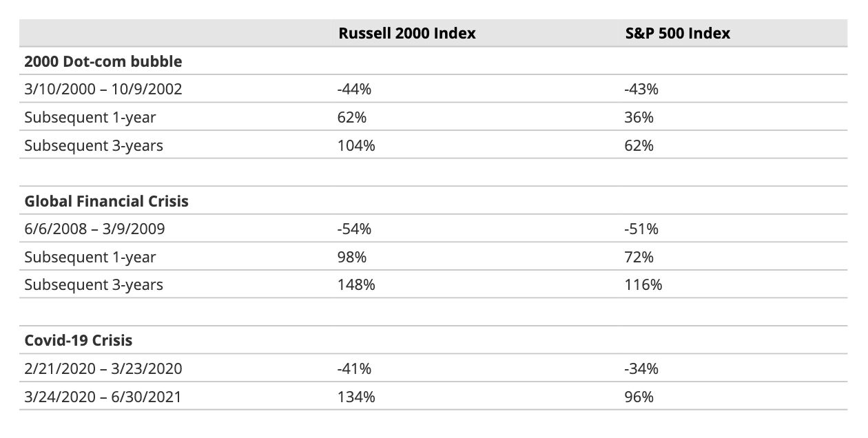Select the -54% Russell 2000 decline
This screenshot has width=868, height=438.
point(354,229)
